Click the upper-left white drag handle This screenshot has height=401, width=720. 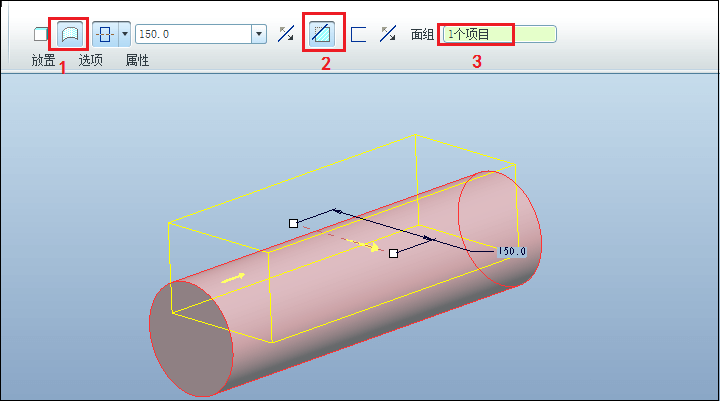pos(293,223)
